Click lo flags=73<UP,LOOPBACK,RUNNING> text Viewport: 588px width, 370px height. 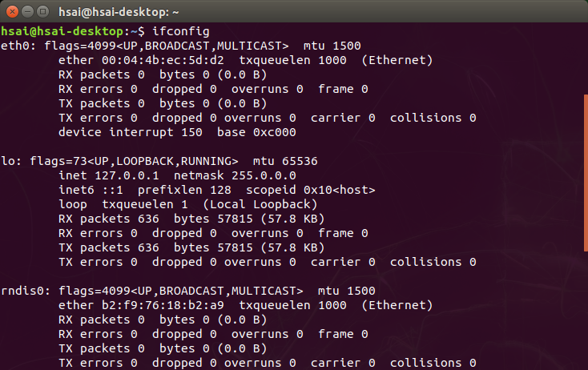134,161
